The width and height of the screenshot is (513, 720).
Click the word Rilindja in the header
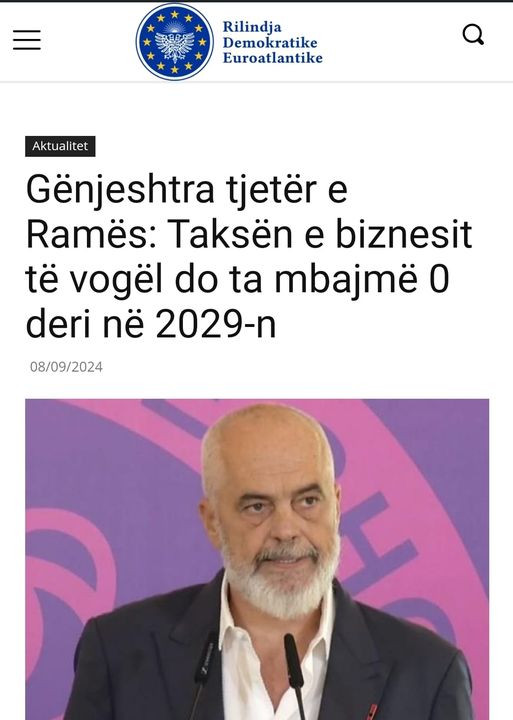(x=252, y=27)
